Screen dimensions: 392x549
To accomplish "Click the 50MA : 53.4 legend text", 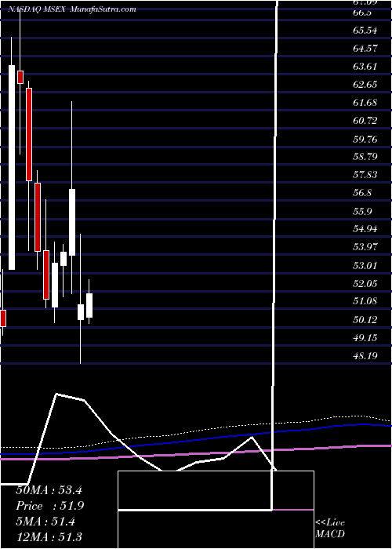I will click(x=49, y=490).
